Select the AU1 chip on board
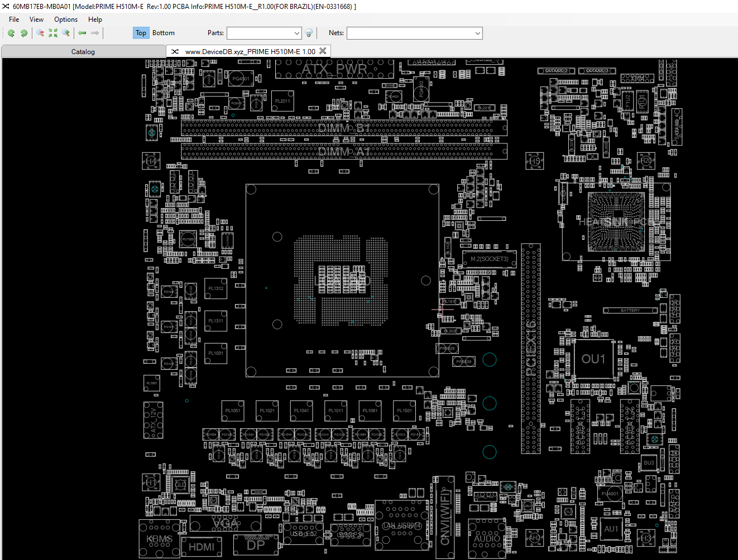The height and width of the screenshot is (560, 738). click(x=611, y=529)
